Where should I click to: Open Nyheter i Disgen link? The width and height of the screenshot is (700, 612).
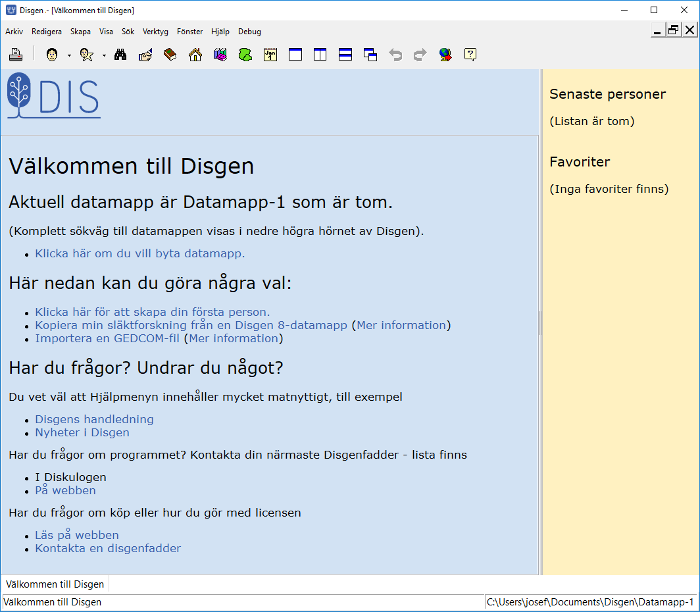click(82, 433)
